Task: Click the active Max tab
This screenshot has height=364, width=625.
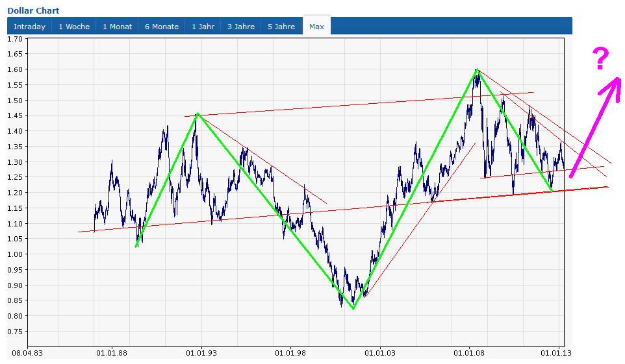Action: click(316, 27)
